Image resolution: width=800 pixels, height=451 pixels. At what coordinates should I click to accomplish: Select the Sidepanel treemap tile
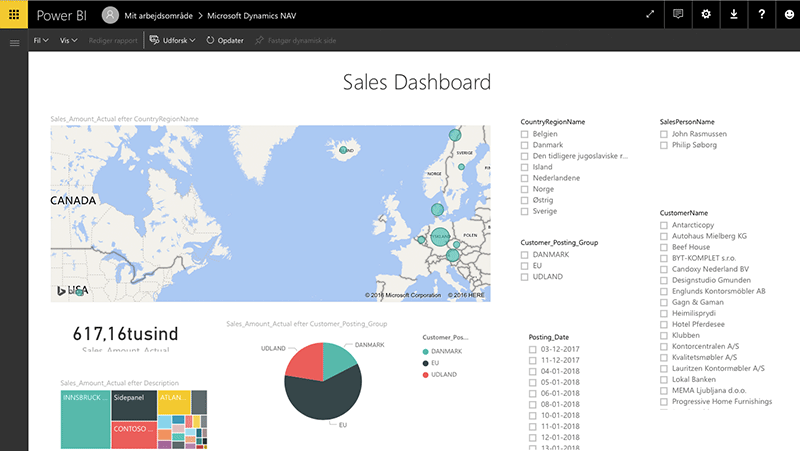[x=134, y=406]
